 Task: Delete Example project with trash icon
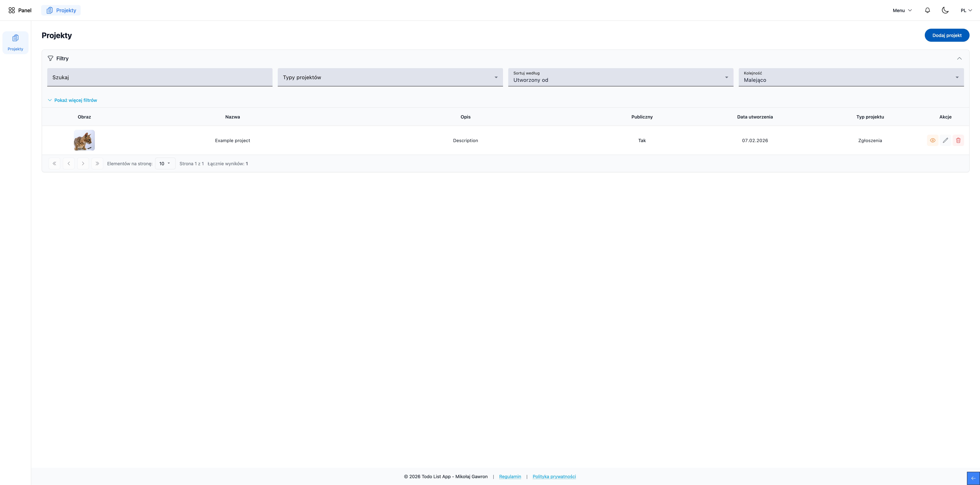(x=958, y=140)
